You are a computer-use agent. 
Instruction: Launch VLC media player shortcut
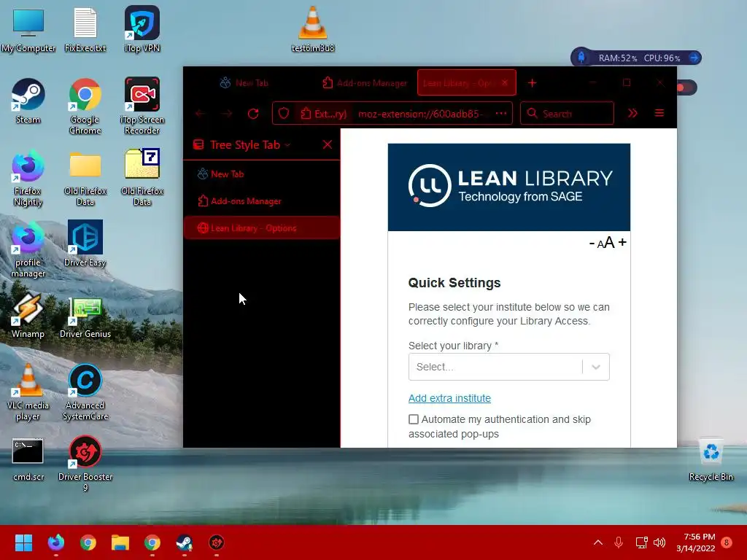28,392
